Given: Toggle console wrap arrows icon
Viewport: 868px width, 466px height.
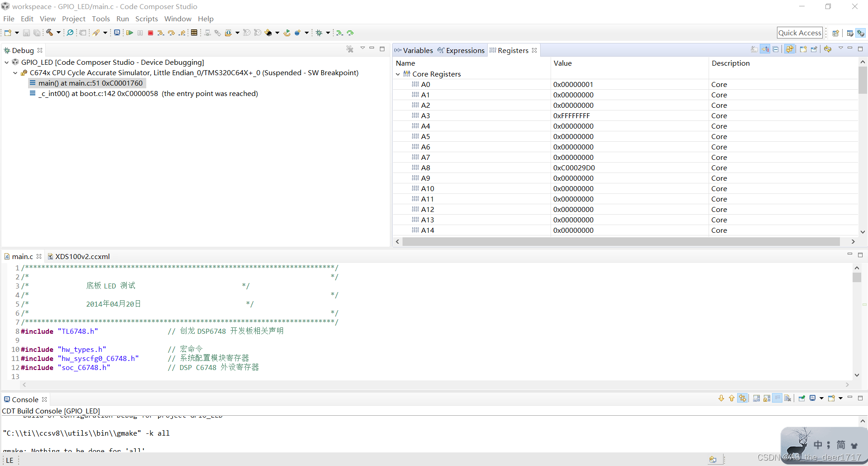Looking at the screenshot, I should (743, 398).
